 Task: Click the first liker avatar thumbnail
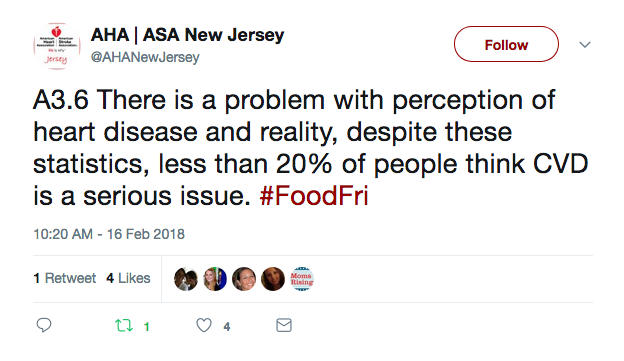pos(186,279)
